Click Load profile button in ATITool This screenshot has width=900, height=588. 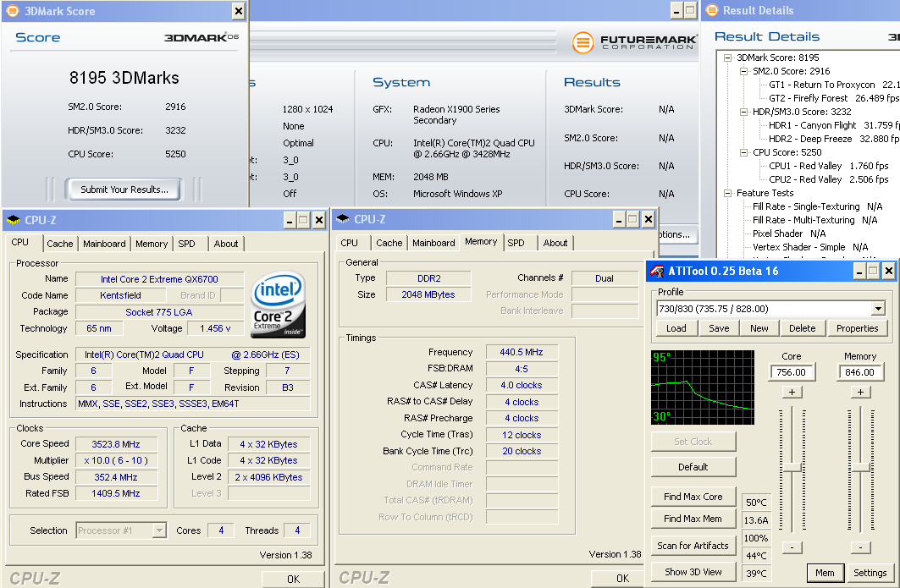tap(676, 328)
